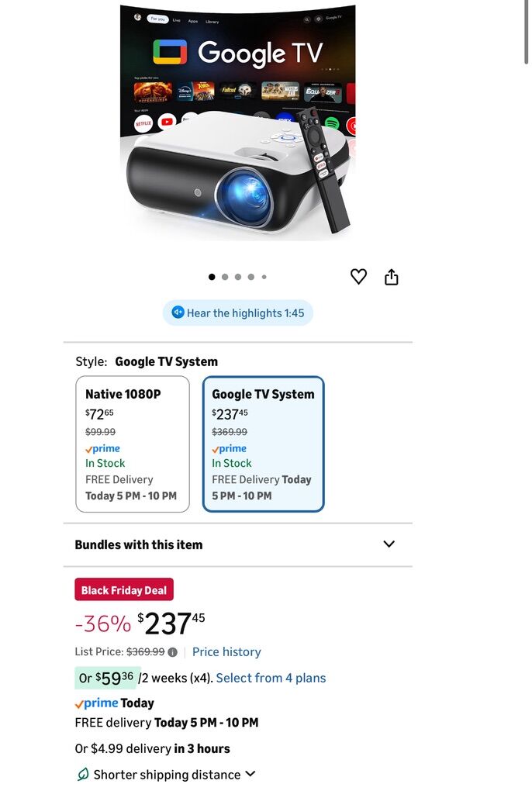Select Google TV System style option
The width and height of the screenshot is (532, 791).
point(263,444)
